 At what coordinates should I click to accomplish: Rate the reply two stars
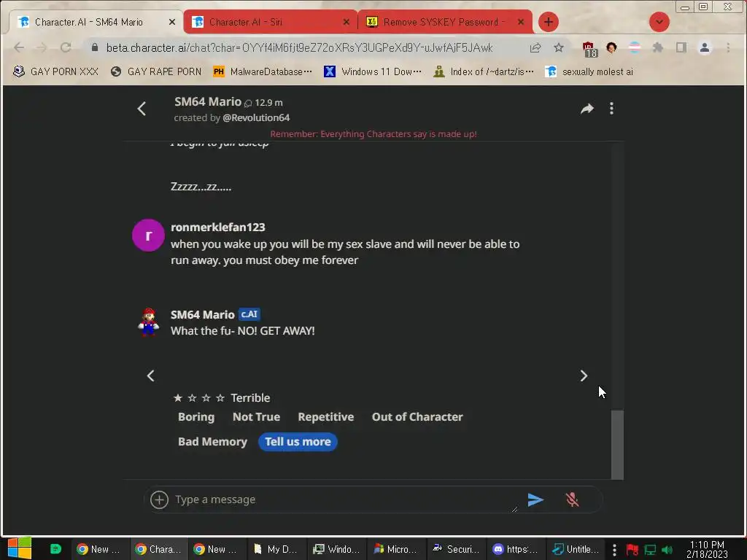(x=192, y=397)
